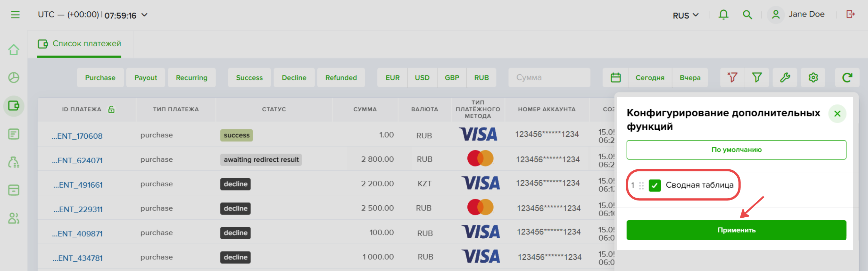This screenshot has width=868, height=271.
Task: Select the payments wallet sidebar icon
Action: (14, 106)
